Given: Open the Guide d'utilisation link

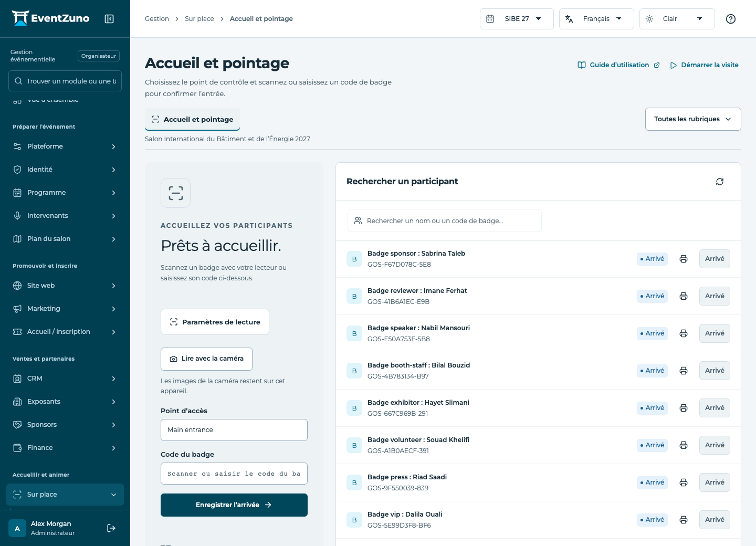Looking at the screenshot, I should (x=618, y=65).
